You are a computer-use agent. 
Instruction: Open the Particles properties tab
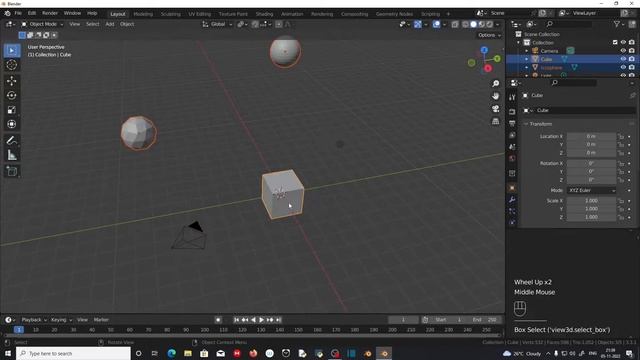coord(512,211)
